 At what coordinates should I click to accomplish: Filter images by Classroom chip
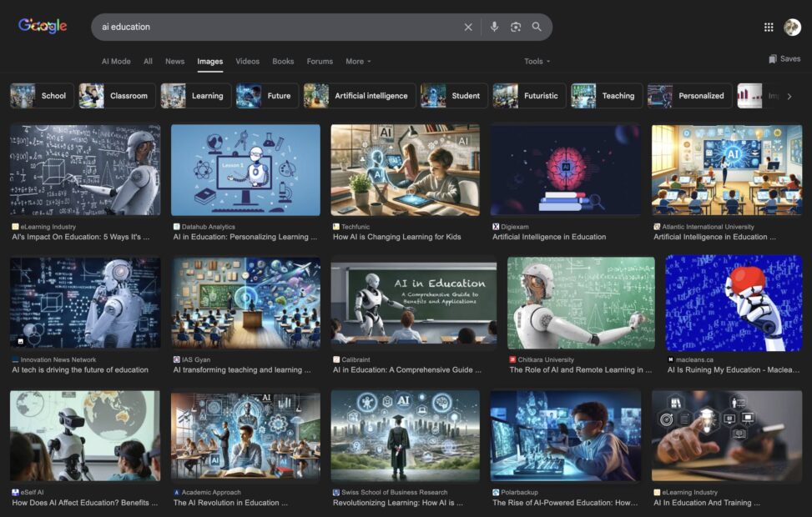(x=117, y=96)
